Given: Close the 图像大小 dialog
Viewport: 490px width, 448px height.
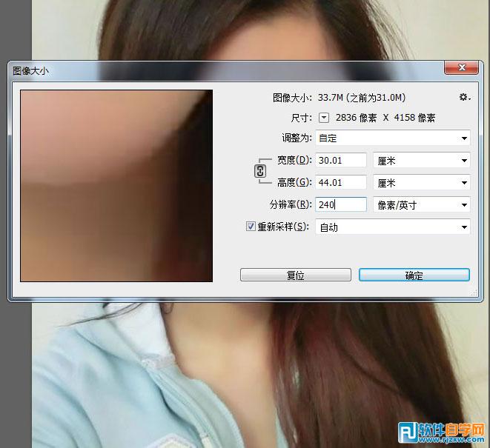Looking at the screenshot, I should pos(461,67).
